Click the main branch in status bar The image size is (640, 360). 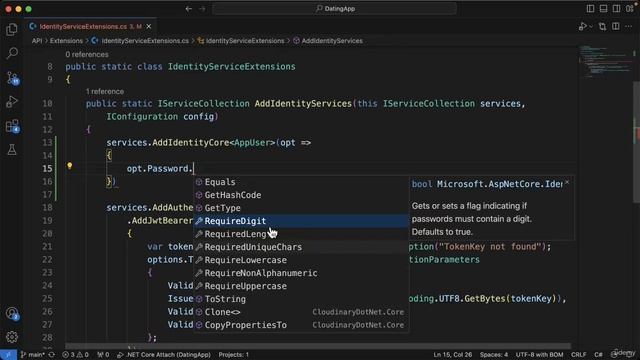coord(32,355)
